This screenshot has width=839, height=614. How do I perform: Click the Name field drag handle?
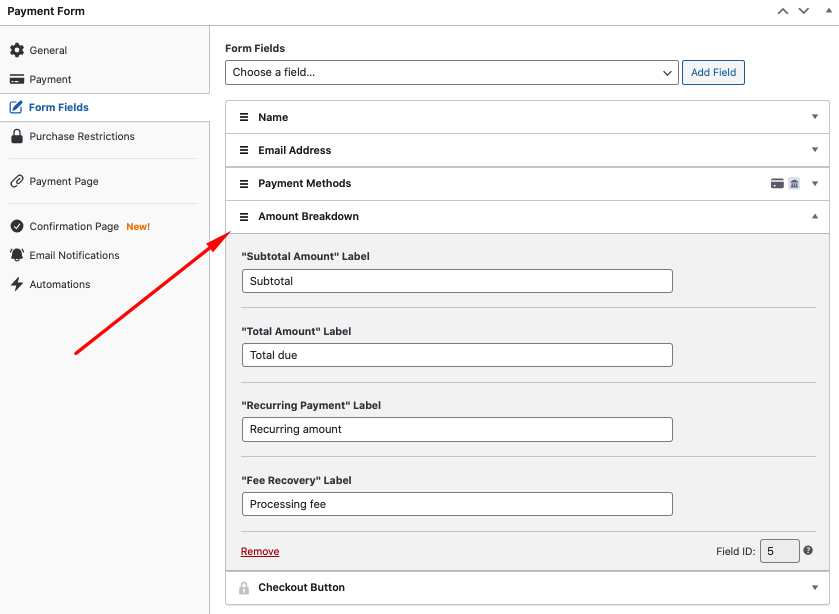click(x=244, y=117)
